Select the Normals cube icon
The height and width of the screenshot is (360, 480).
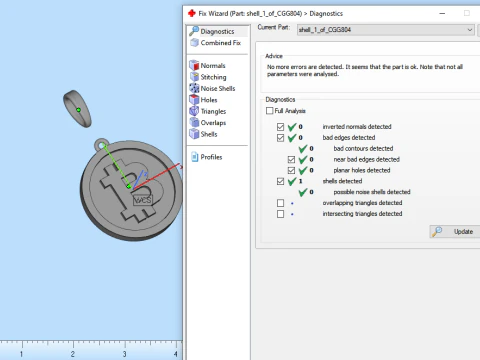point(194,65)
